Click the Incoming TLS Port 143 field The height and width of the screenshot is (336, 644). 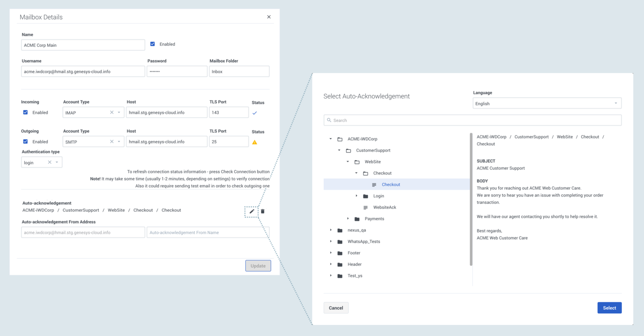point(229,113)
